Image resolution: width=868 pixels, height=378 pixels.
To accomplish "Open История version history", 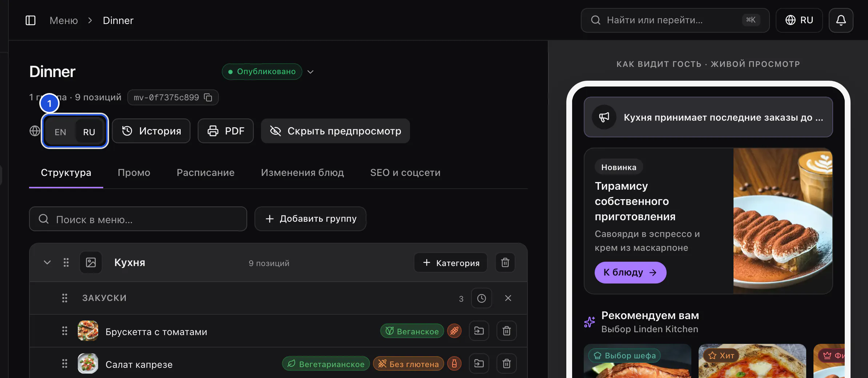I will (x=151, y=131).
